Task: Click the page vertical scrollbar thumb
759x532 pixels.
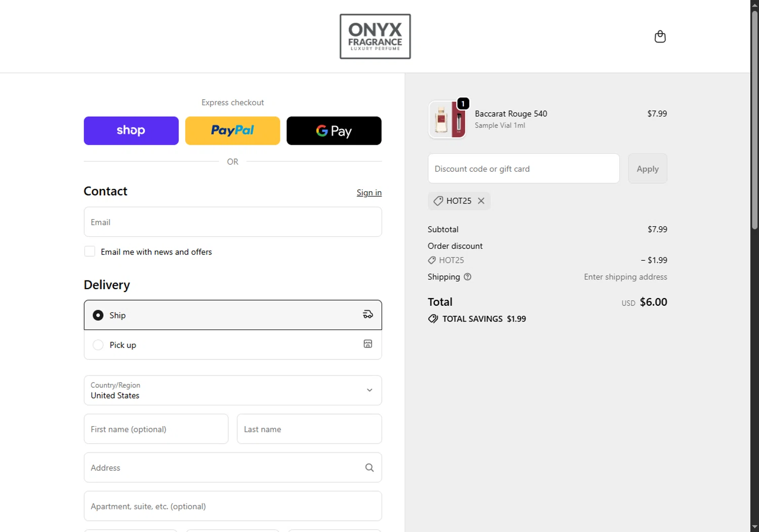Action: coord(754,119)
